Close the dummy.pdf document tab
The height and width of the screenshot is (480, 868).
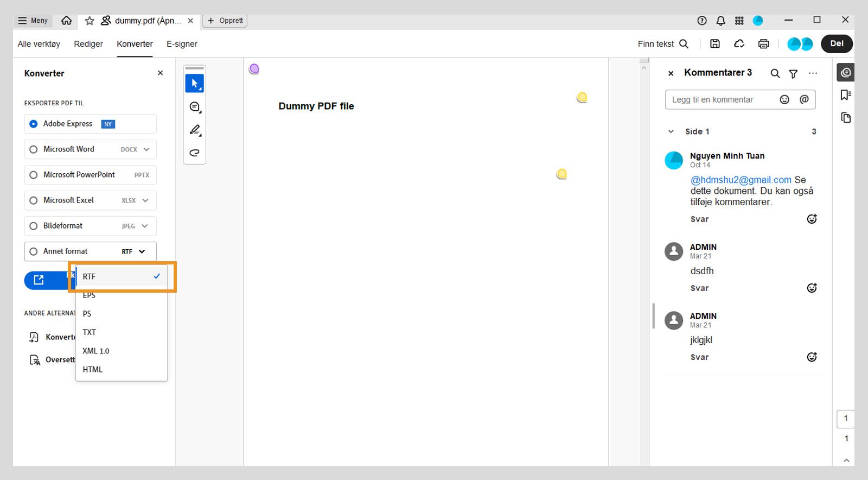[x=190, y=21]
